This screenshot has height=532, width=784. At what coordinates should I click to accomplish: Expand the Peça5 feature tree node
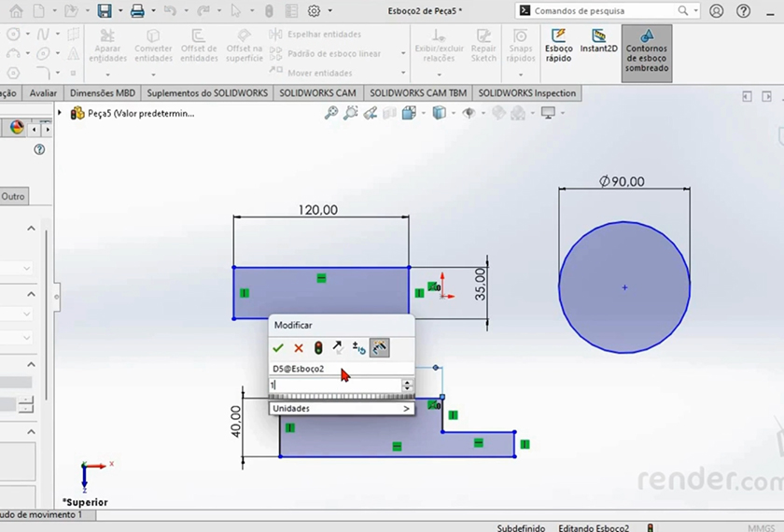click(61, 113)
